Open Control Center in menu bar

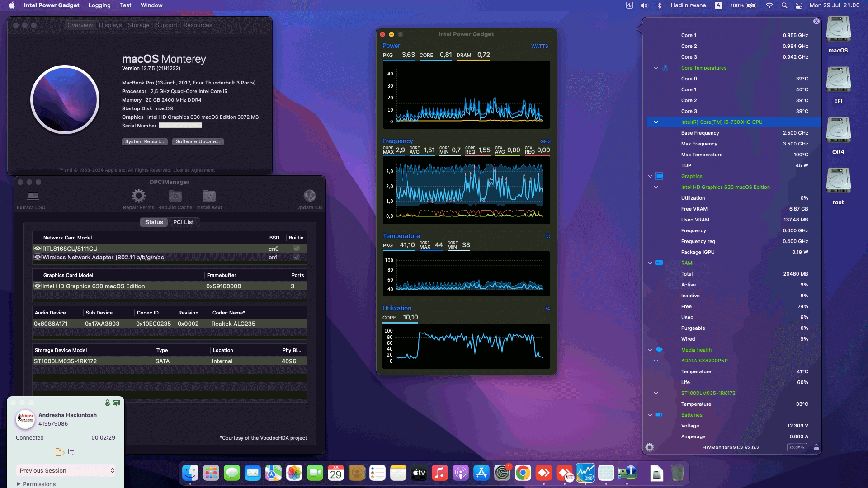point(799,5)
